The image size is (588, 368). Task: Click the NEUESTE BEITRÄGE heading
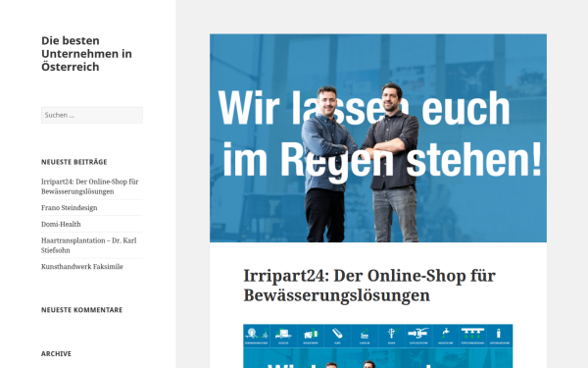pyautogui.click(x=74, y=162)
